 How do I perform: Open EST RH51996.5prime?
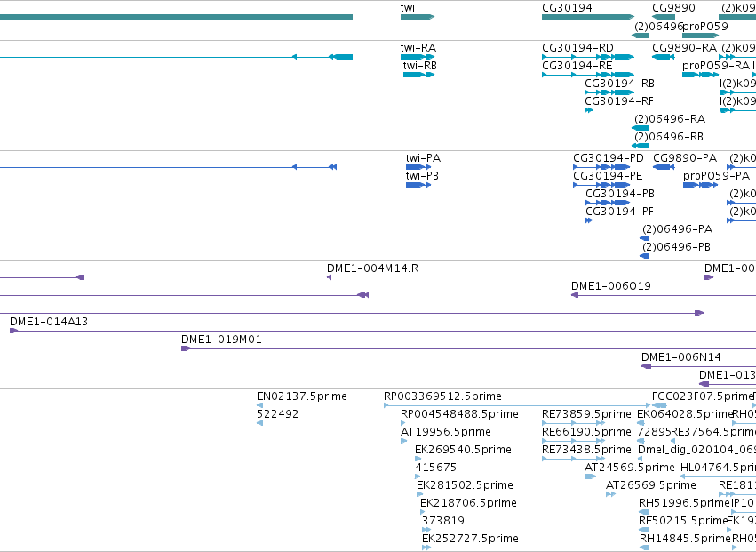pyautogui.click(x=684, y=503)
